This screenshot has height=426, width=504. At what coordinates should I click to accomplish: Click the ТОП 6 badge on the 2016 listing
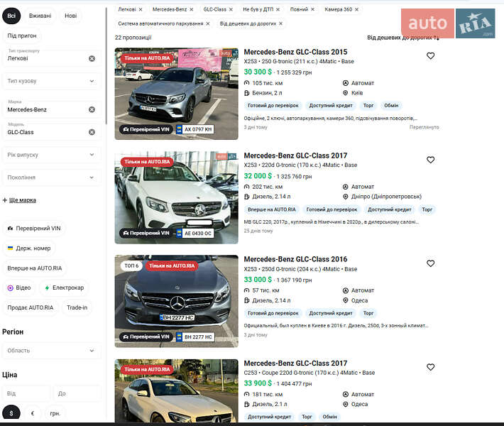point(131,266)
